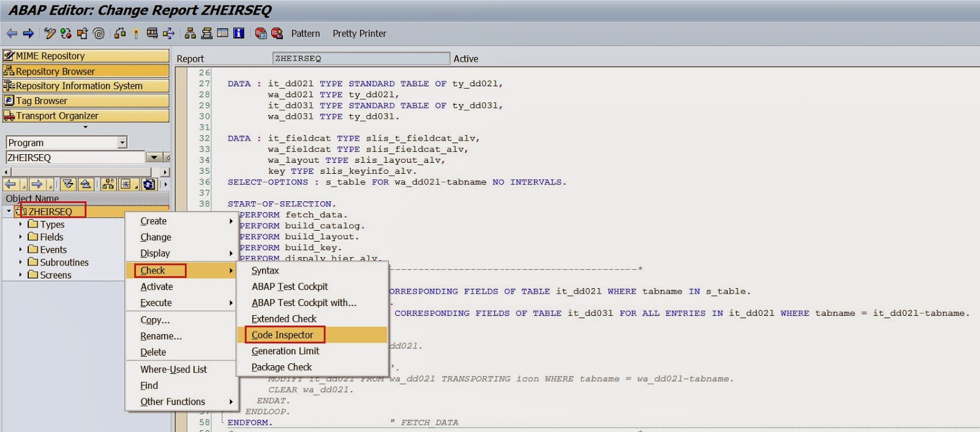Screen dimensions: 980x432
Task: Click the Where-Used List arrows icon
Action: pos(168,34)
